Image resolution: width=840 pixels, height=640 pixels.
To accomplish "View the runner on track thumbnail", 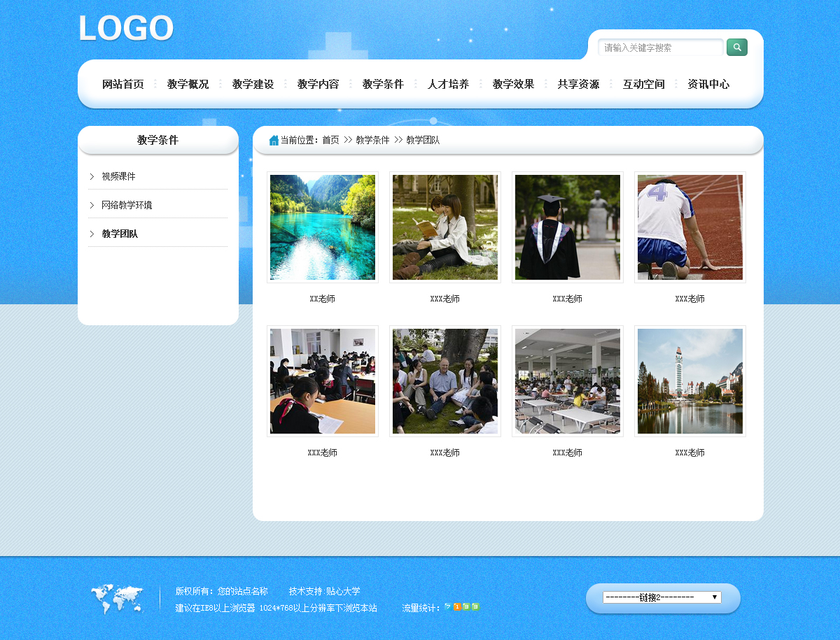I will (x=690, y=227).
